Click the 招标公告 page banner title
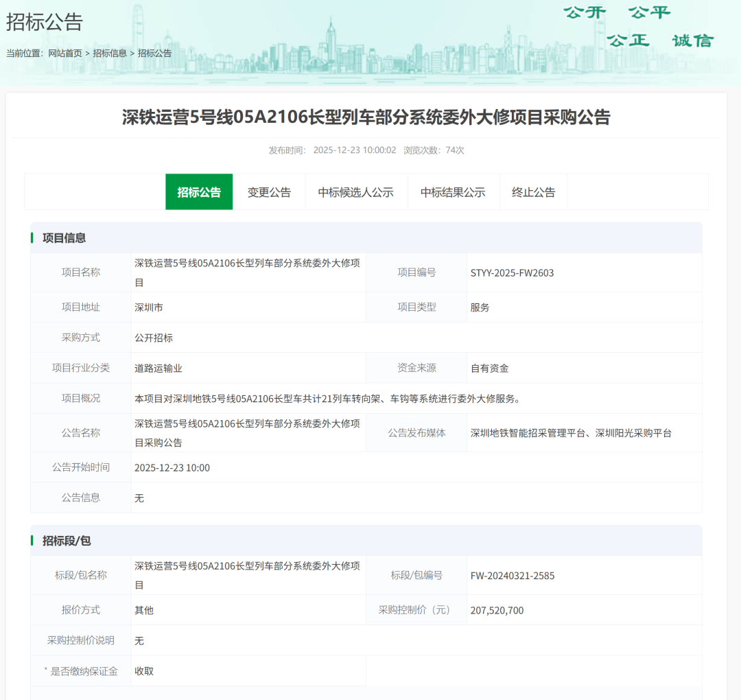Image resolution: width=741 pixels, height=700 pixels. click(x=45, y=22)
